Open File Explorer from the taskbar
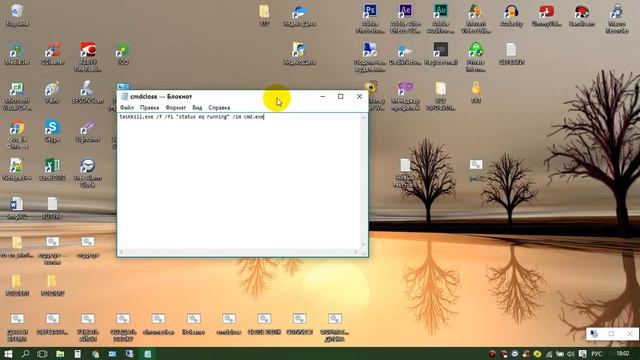The image size is (640, 360). [60, 354]
